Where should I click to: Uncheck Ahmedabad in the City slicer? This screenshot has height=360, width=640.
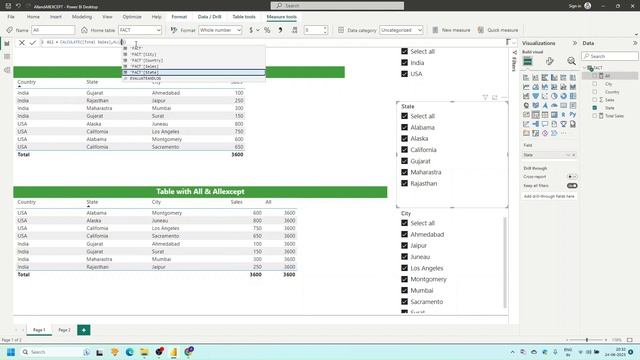tap(404, 234)
